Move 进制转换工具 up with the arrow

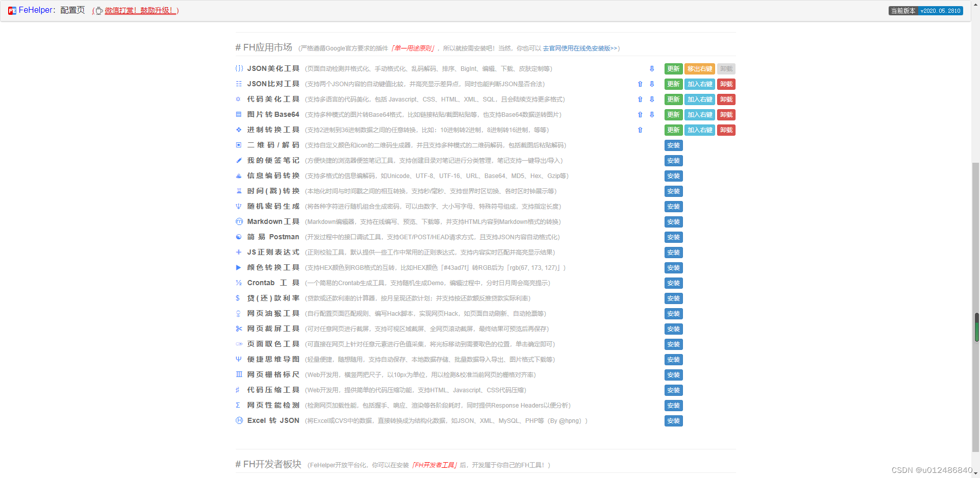(640, 130)
